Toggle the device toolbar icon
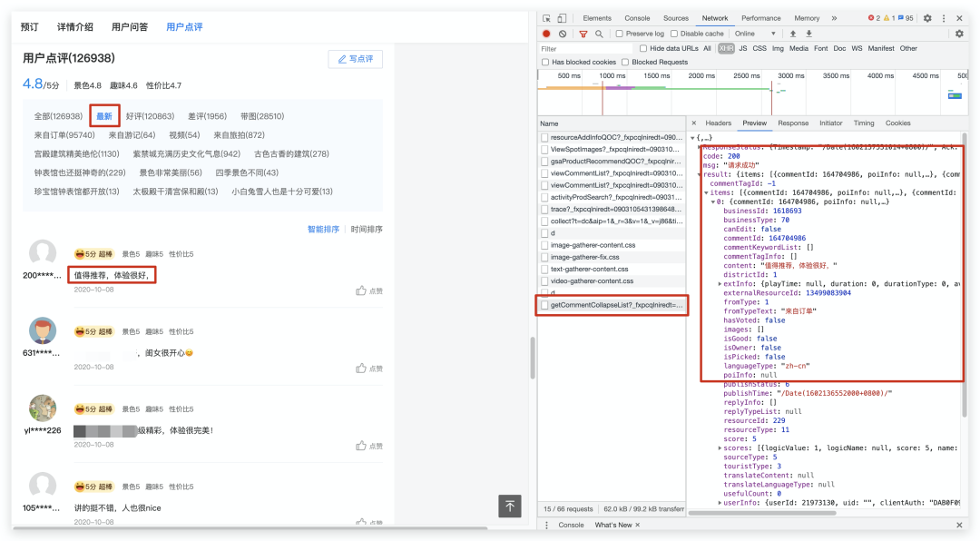980x541 pixels. pyautogui.click(x=562, y=18)
